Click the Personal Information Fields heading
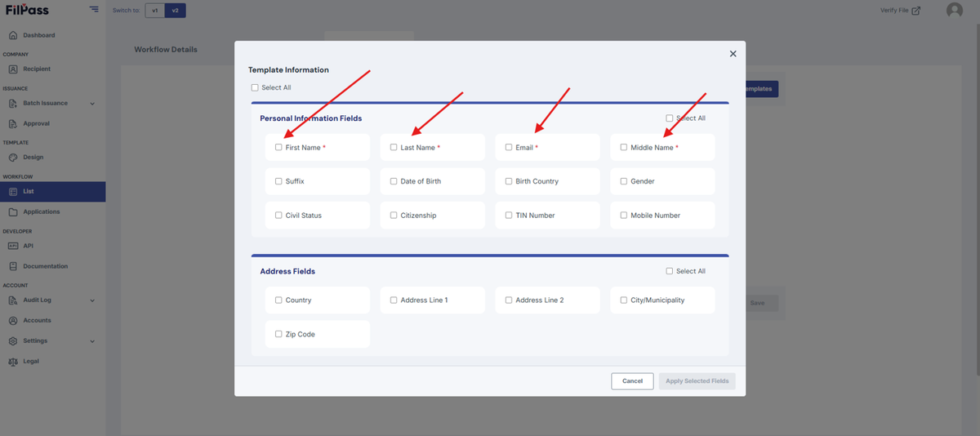Screen dimensions: 980x436 coord(310,118)
